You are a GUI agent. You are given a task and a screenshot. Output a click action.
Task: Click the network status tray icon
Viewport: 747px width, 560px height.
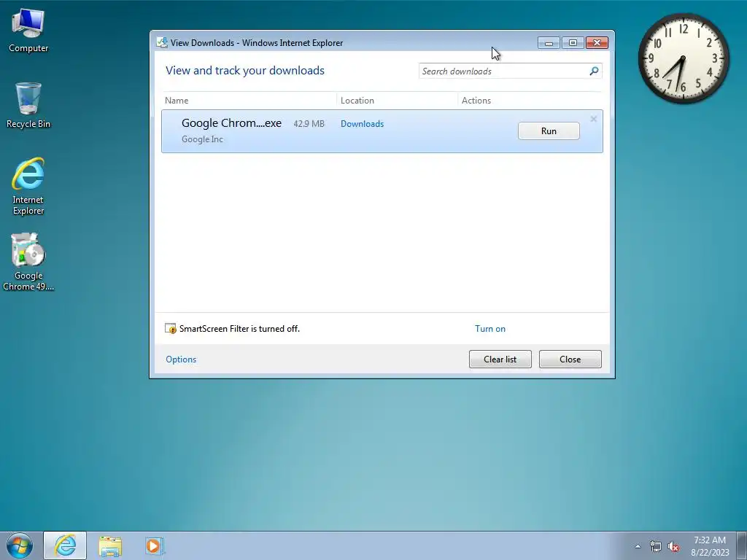(656, 546)
